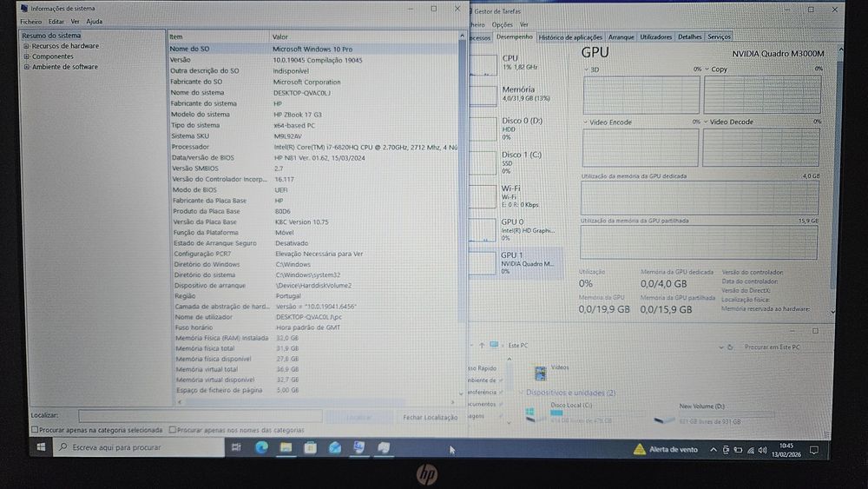Viewport: 868px width, 489px height.
Task: Open the volume speaker tray icon
Action: point(763,450)
